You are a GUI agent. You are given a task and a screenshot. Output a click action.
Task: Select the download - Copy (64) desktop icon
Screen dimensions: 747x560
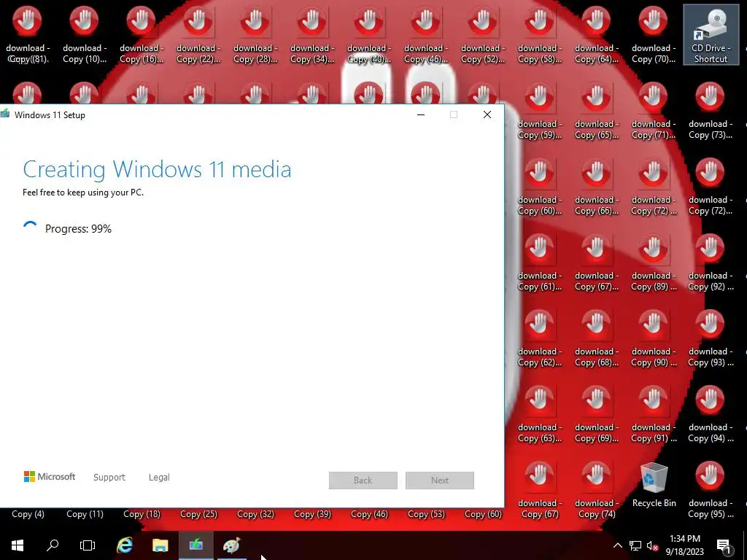click(597, 35)
